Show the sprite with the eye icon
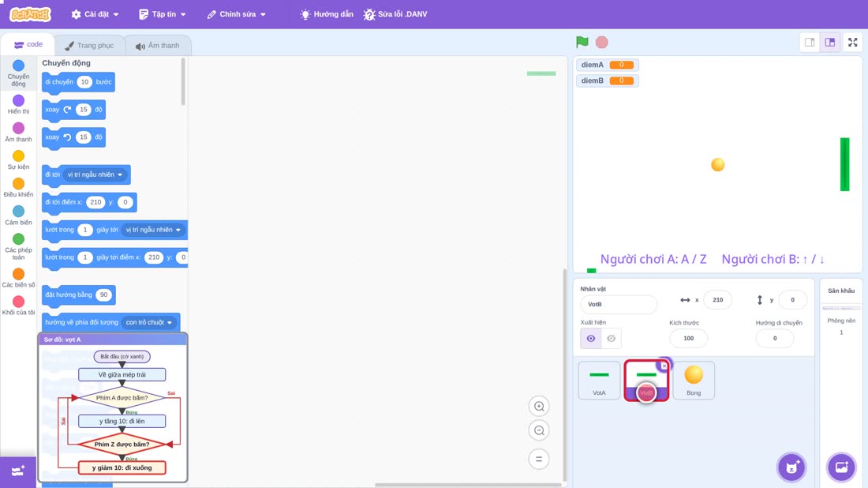The height and width of the screenshot is (488, 868). (591, 339)
